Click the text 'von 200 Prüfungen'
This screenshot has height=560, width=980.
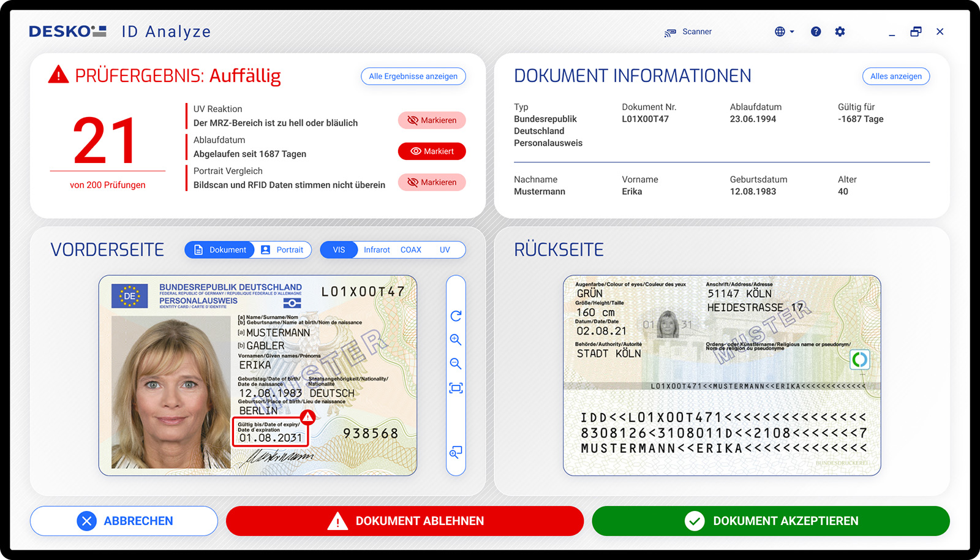[108, 185]
